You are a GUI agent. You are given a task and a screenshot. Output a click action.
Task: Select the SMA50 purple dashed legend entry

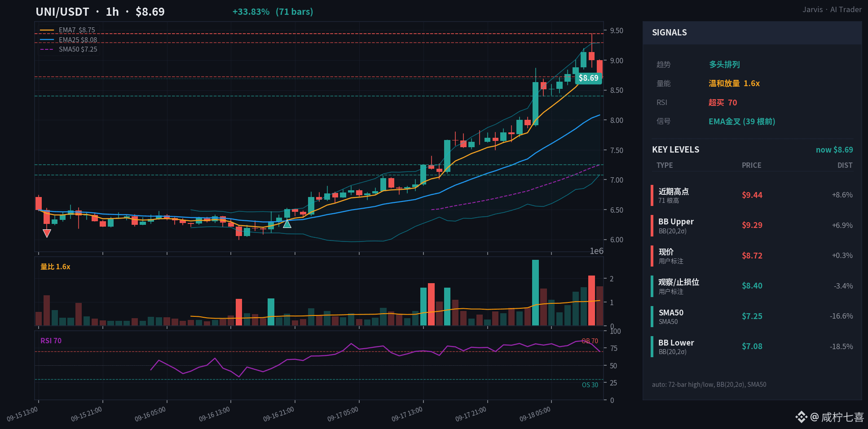(x=69, y=49)
